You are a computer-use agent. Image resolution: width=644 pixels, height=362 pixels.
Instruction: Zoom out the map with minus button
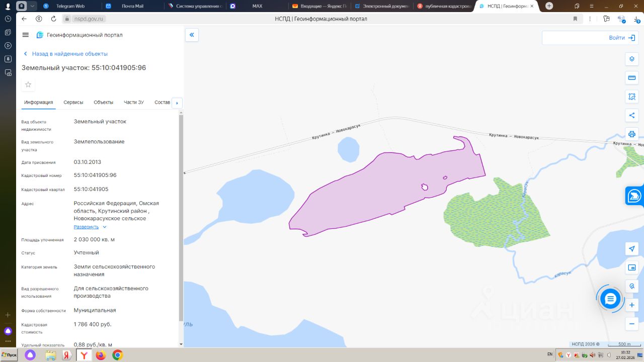coord(632,324)
